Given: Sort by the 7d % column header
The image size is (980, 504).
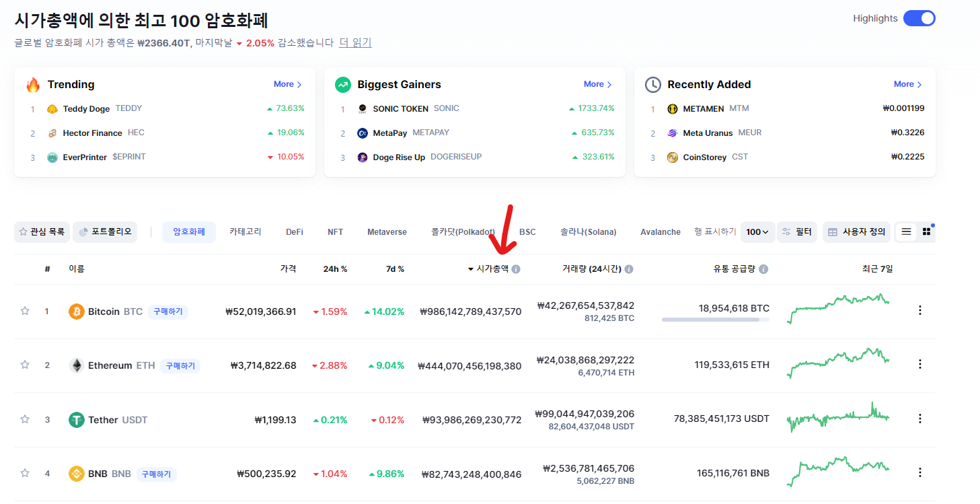Looking at the screenshot, I should pyautogui.click(x=395, y=269).
